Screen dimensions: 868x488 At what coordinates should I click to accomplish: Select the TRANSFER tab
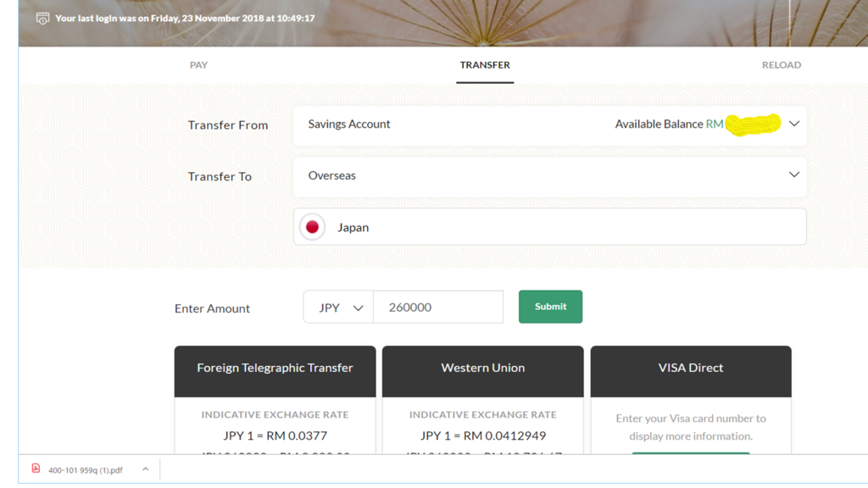click(x=485, y=64)
